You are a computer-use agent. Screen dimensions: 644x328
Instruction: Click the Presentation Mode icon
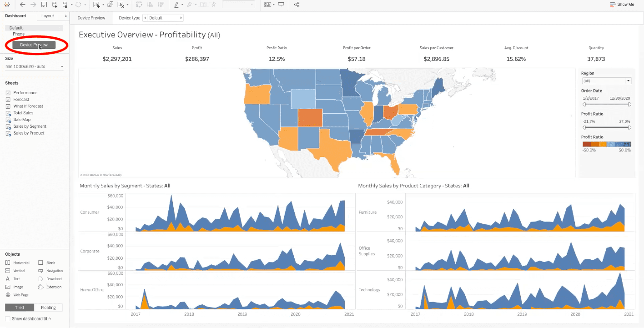pos(281,5)
